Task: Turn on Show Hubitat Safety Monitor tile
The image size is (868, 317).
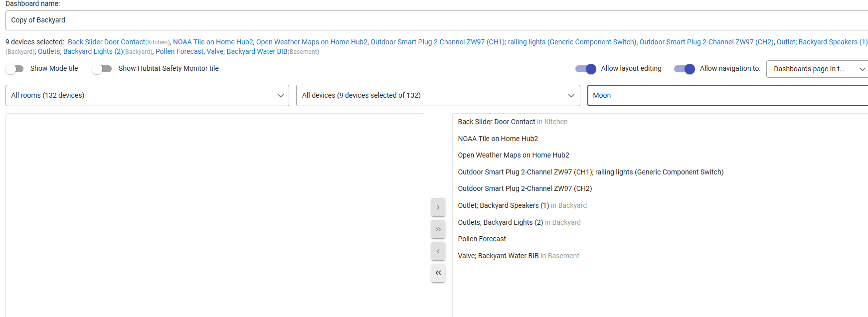Action: click(x=102, y=69)
